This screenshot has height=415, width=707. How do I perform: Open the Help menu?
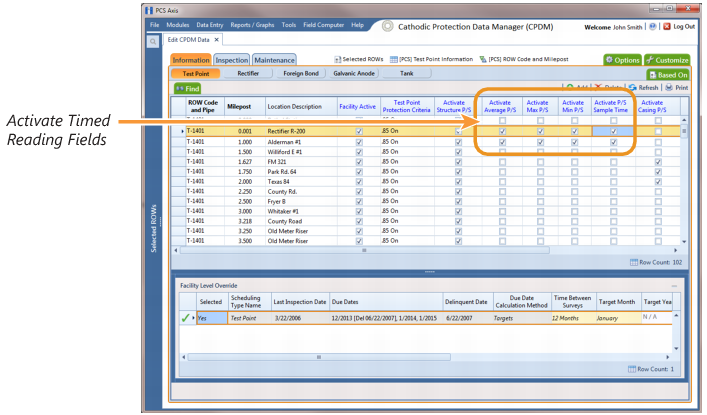(x=358, y=25)
